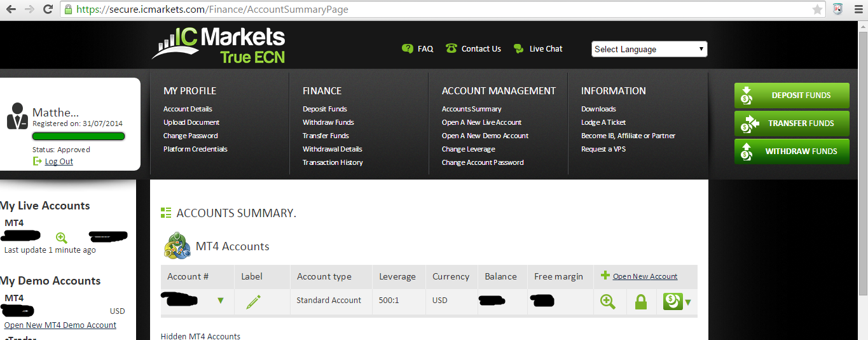This screenshot has height=340, width=868.
Task: Click the FAQ link text
Action: coord(425,48)
